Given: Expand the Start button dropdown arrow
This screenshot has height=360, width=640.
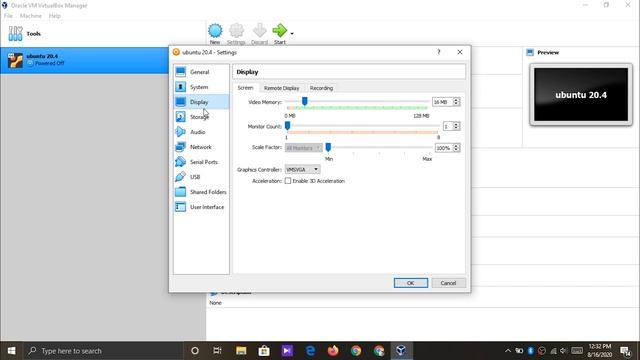Looking at the screenshot, I should pyautogui.click(x=291, y=33).
